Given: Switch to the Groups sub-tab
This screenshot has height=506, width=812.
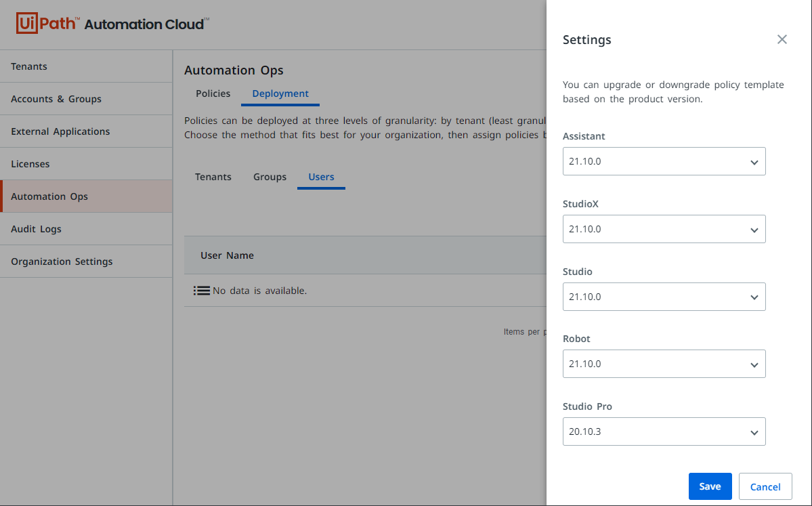Looking at the screenshot, I should [270, 177].
